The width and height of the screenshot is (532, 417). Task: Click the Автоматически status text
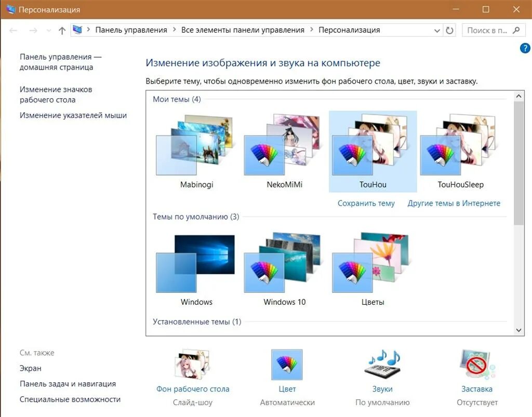(x=287, y=402)
